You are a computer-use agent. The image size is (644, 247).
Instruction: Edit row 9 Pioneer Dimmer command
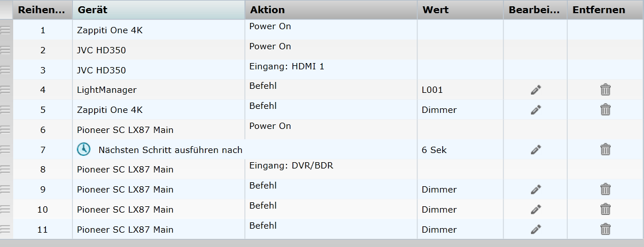click(x=536, y=190)
